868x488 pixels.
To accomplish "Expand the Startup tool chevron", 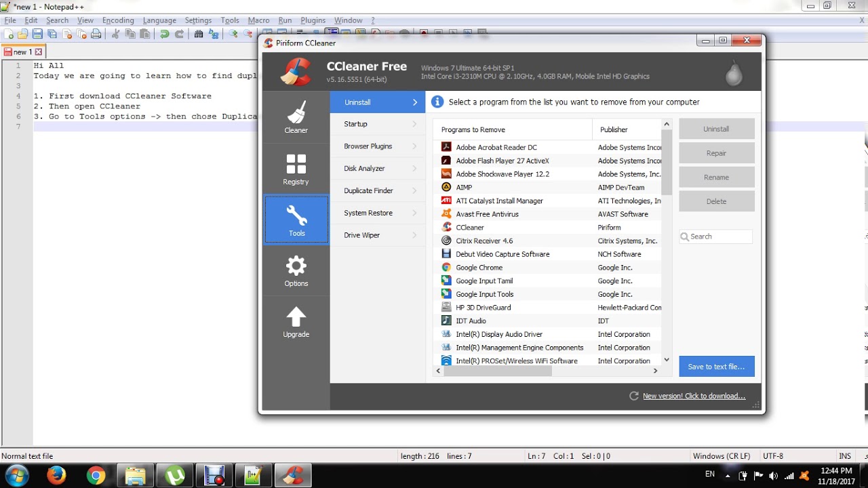I will coord(415,124).
